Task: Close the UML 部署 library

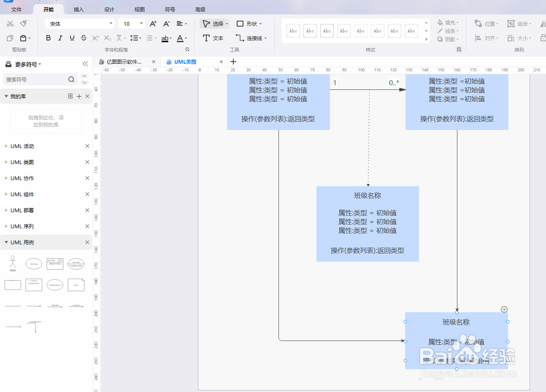Action: (x=87, y=210)
